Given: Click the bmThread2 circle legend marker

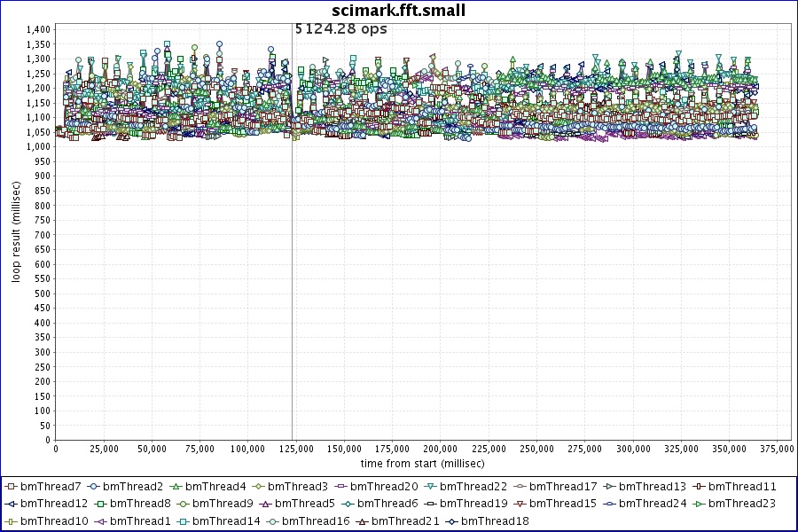Looking at the screenshot, I should click(93, 487).
